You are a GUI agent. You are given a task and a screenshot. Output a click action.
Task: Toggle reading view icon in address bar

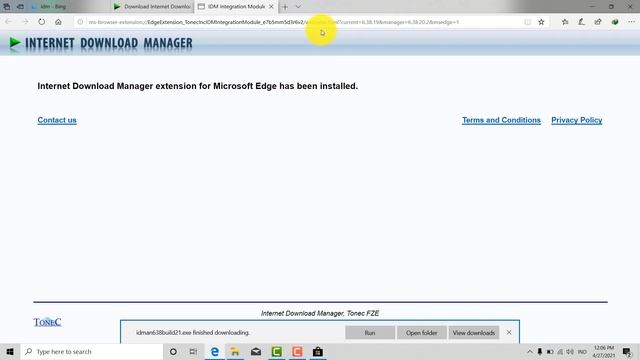pos(527,22)
